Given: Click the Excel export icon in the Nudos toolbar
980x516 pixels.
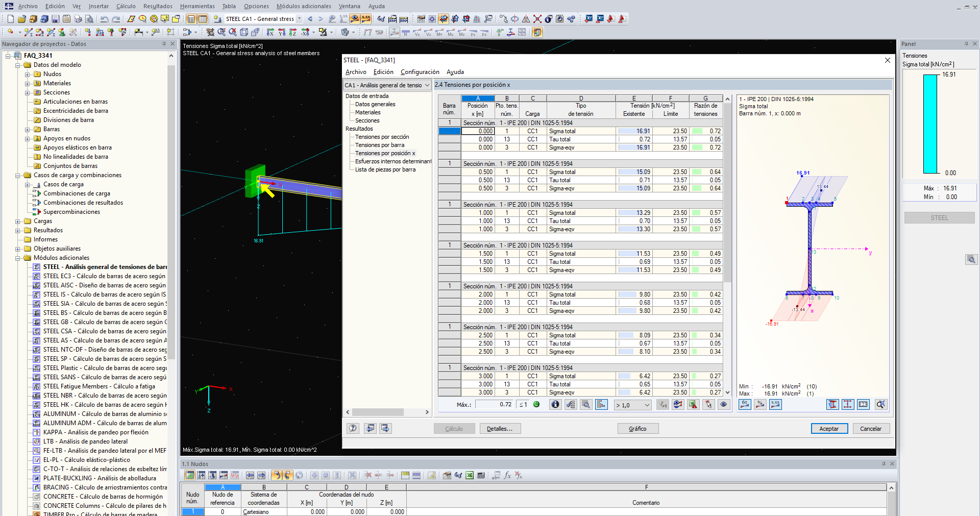Looking at the screenshot, I should 470,475.
